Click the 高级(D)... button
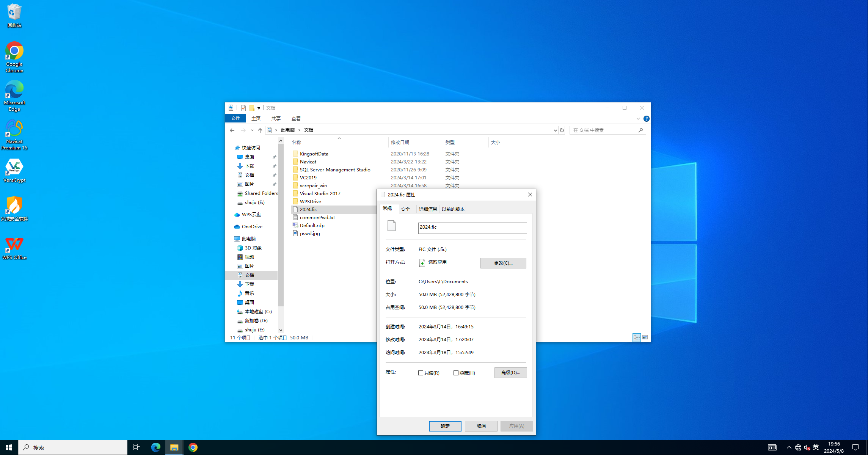The height and width of the screenshot is (455, 868). 510,373
